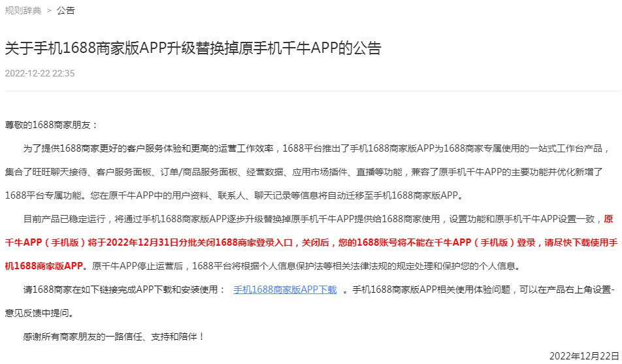The height and width of the screenshot is (364, 622).
Task: Select the 公告 breadcrumb item
Action: pyautogui.click(x=66, y=10)
